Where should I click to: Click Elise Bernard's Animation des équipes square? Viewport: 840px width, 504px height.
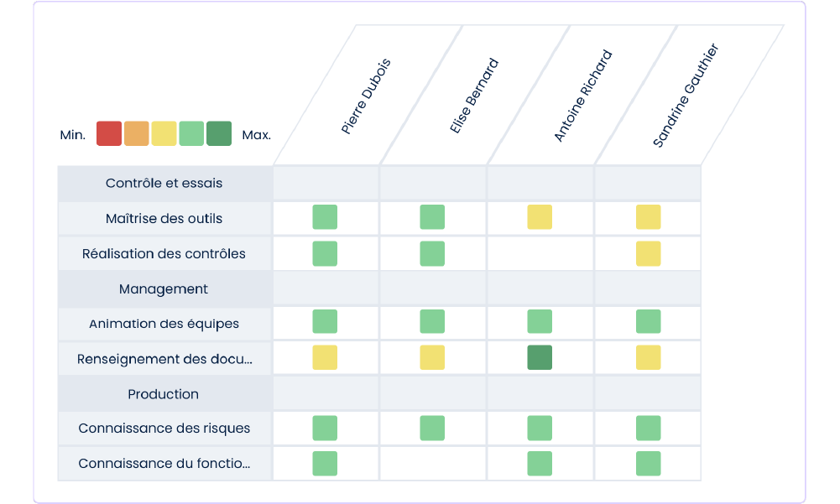(432, 322)
